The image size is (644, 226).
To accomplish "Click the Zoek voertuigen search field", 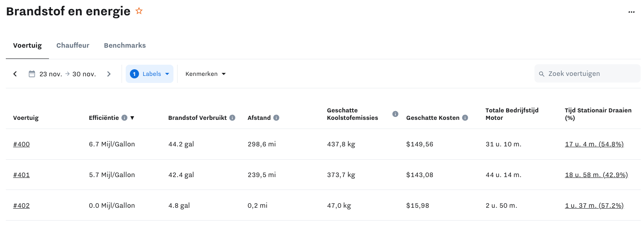I will click(587, 73).
